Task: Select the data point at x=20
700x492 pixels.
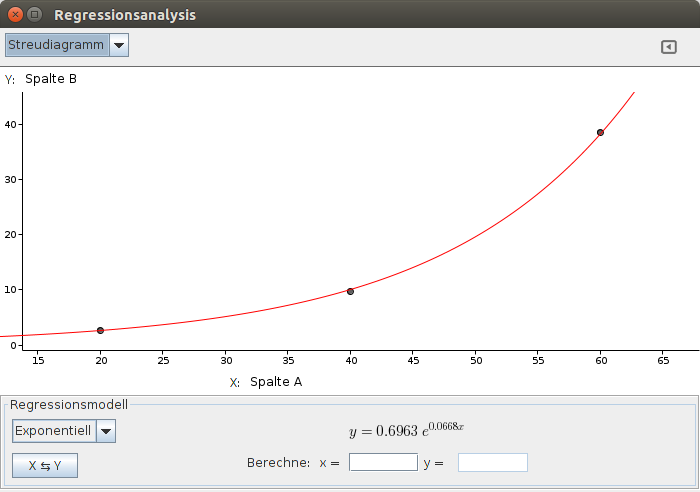Action: pyautogui.click(x=100, y=330)
